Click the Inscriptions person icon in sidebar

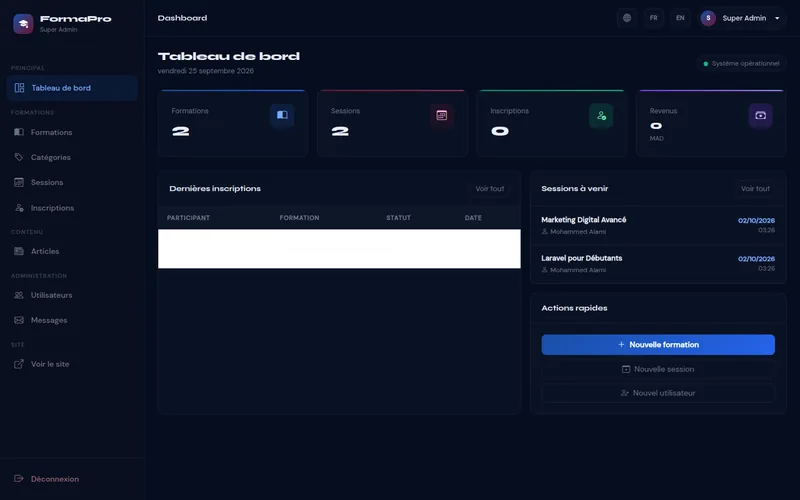(19, 208)
